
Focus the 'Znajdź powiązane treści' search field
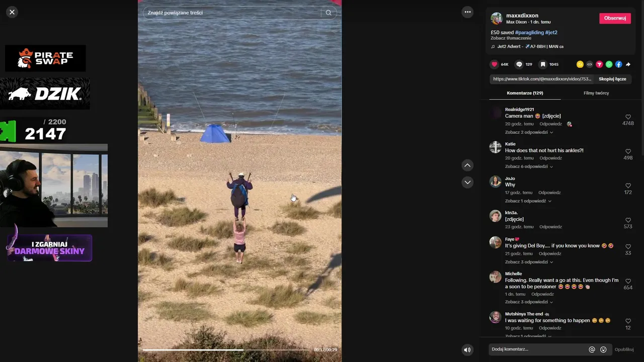(x=232, y=13)
